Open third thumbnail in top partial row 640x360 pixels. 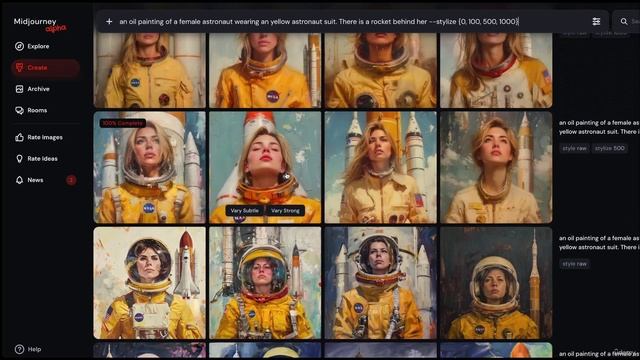pyautogui.click(x=380, y=70)
